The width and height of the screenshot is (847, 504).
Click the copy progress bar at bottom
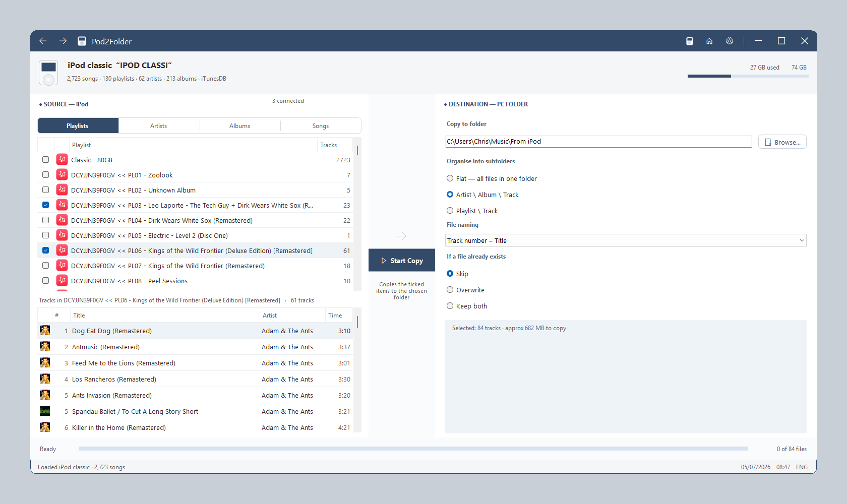[x=413, y=449]
